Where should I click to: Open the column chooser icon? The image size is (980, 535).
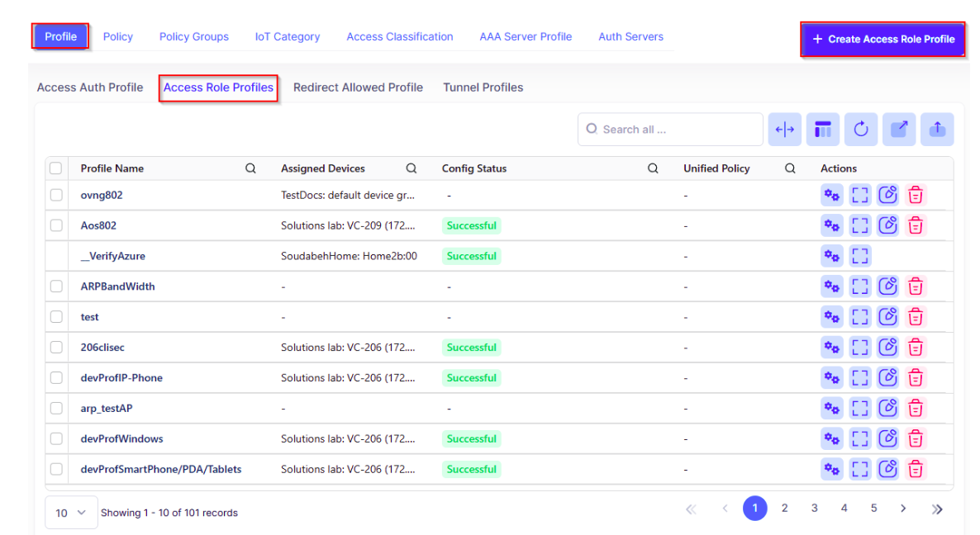tap(822, 130)
